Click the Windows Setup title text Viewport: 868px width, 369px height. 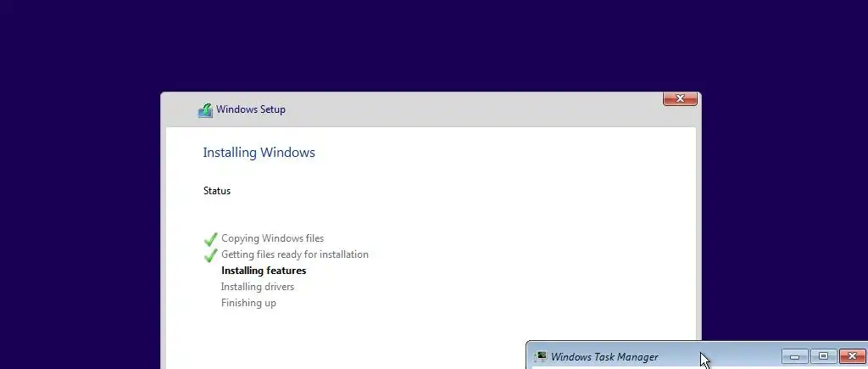click(251, 109)
